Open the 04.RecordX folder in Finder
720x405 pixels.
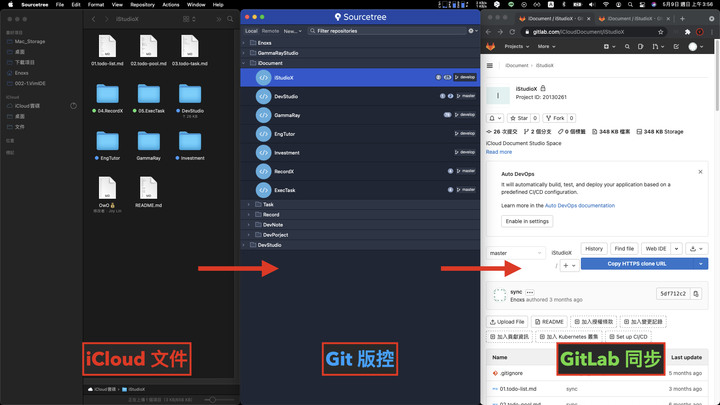pyautogui.click(x=107, y=98)
